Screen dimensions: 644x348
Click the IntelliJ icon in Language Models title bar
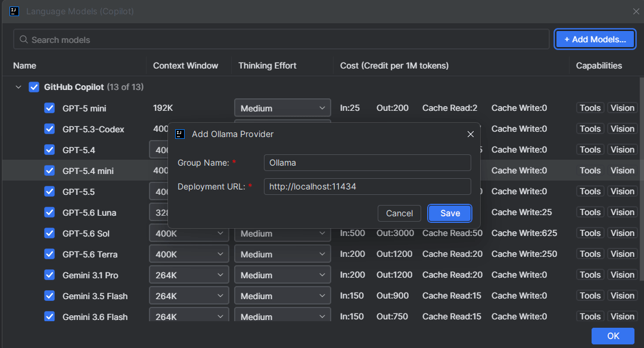pos(14,11)
